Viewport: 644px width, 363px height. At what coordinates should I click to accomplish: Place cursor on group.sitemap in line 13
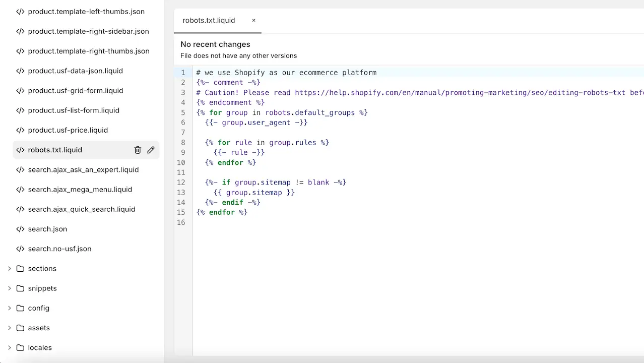tap(255, 192)
